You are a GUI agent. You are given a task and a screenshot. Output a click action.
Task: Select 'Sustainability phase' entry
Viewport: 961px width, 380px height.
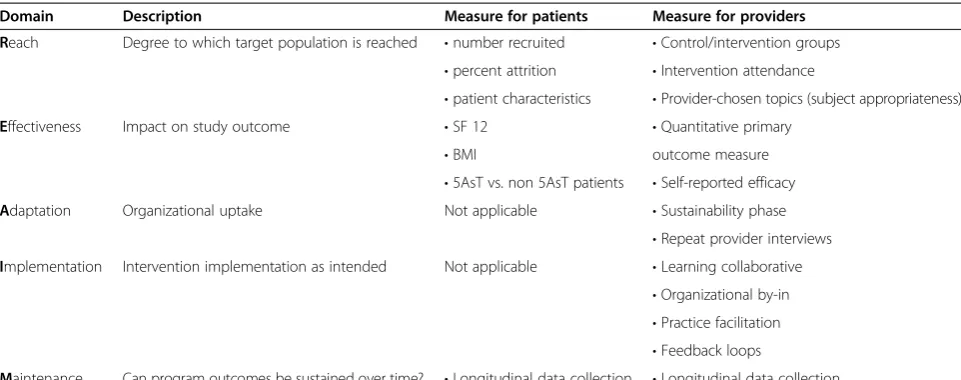719,211
